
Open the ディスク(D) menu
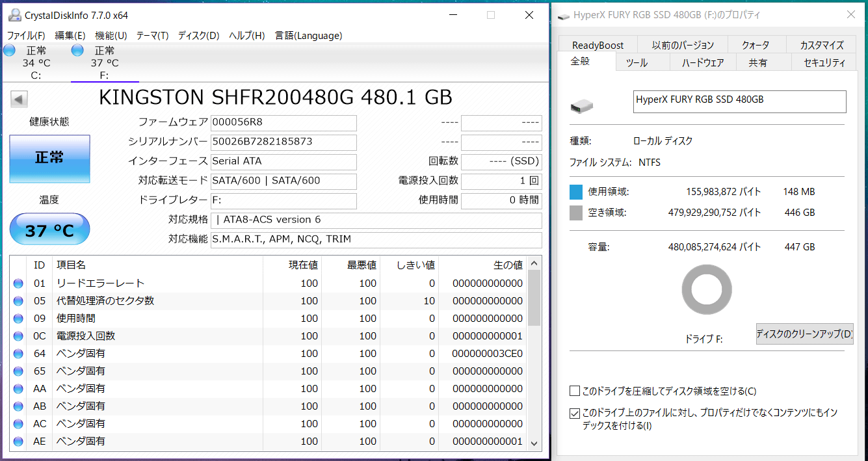click(x=199, y=36)
